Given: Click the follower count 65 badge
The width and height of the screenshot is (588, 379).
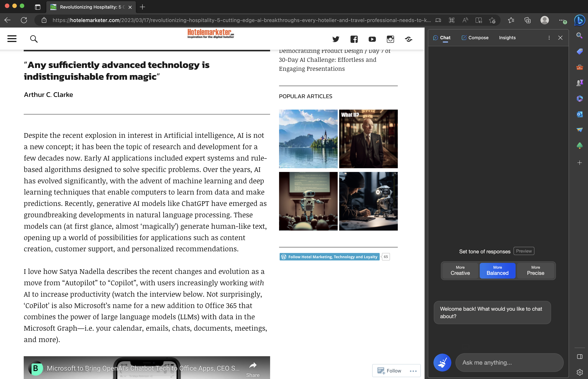Looking at the screenshot, I should click(385, 257).
